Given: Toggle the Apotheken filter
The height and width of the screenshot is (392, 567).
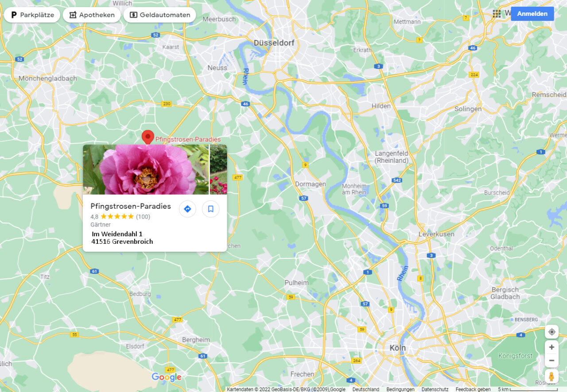Looking at the screenshot, I should coord(92,15).
